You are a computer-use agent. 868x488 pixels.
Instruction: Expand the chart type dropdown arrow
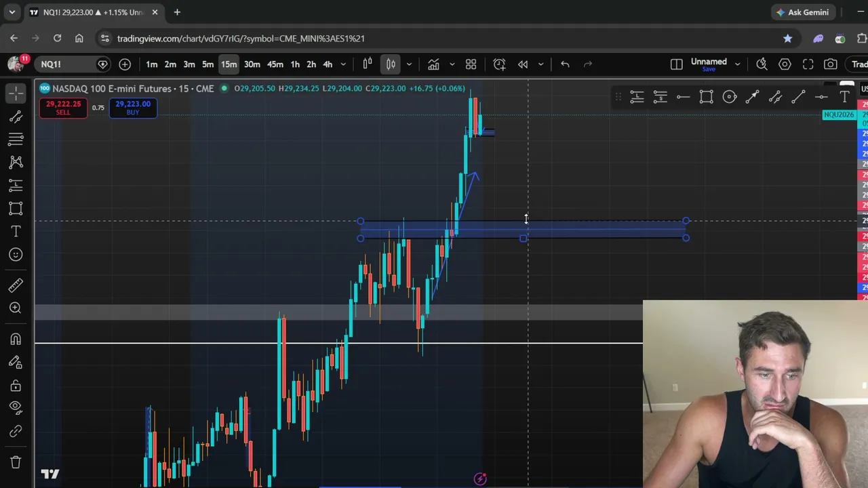pos(408,64)
